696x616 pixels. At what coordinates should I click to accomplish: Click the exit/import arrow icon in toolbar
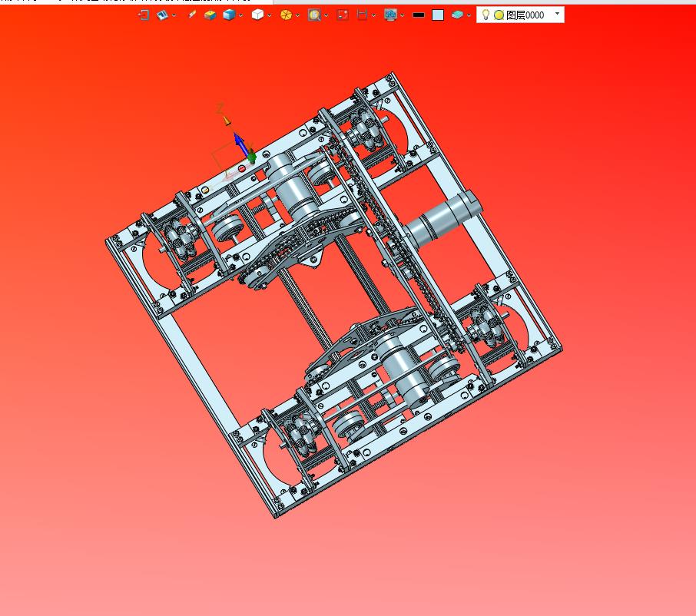tap(144, 15)
